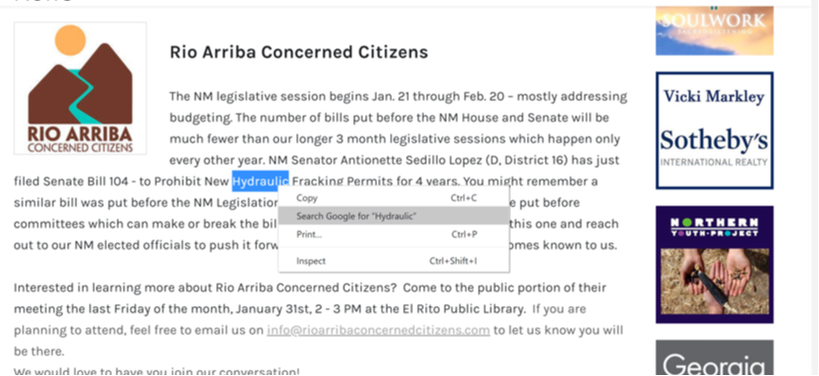Open the Northern Youth Project banner
The height and width of the screenshot is (376, 819).
(715, 265)
